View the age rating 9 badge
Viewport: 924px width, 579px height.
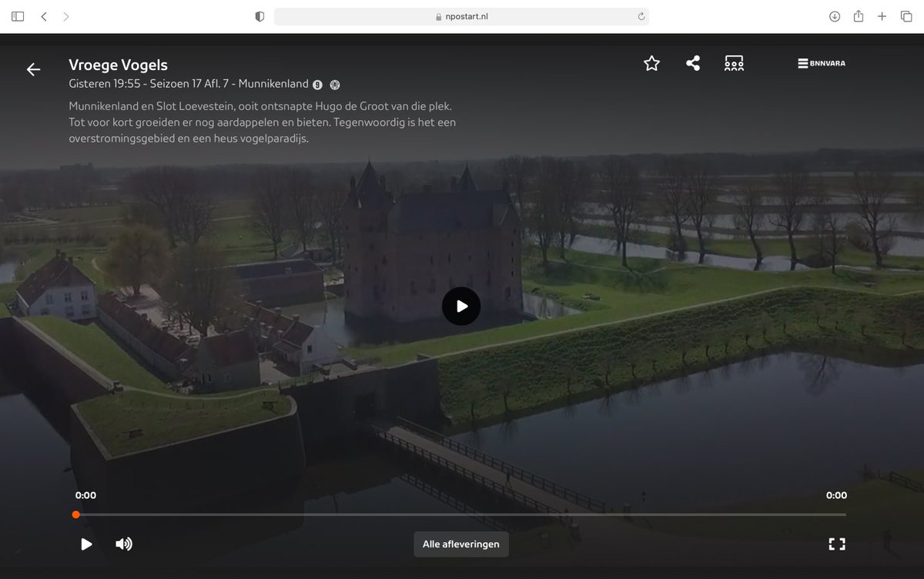coord(317,85)
